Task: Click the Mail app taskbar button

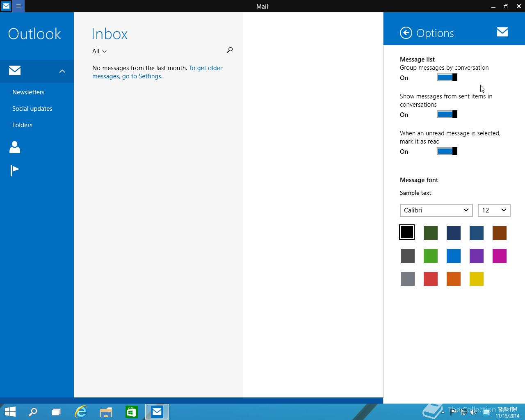Action: (x=157, y=412)
